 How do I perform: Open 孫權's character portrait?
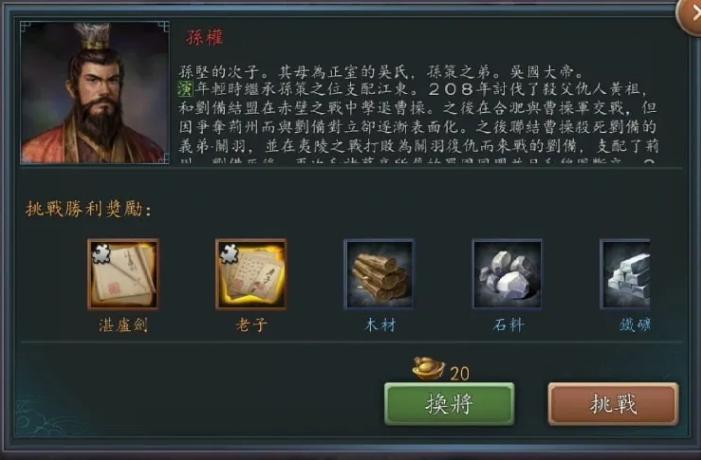click(95, 93)
